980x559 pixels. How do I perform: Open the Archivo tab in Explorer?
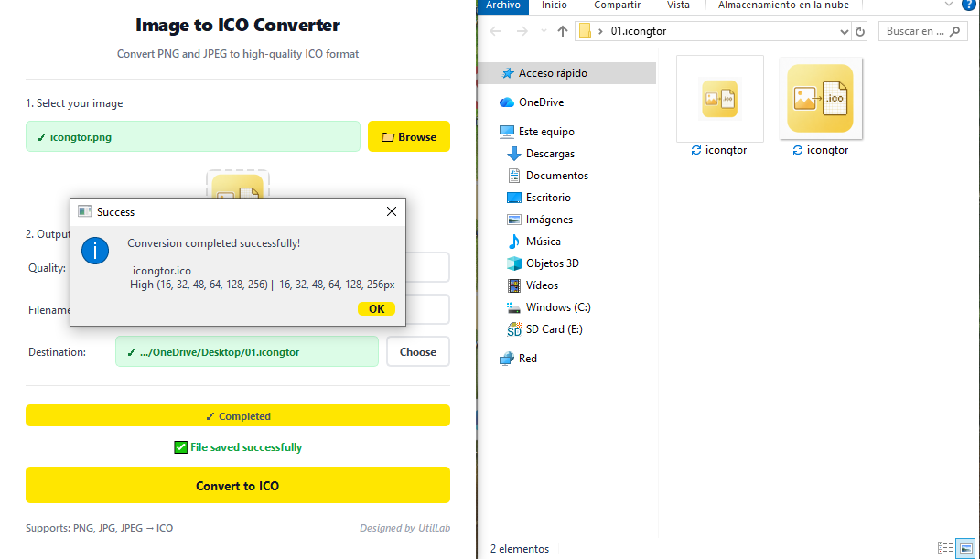pos(503,5)
